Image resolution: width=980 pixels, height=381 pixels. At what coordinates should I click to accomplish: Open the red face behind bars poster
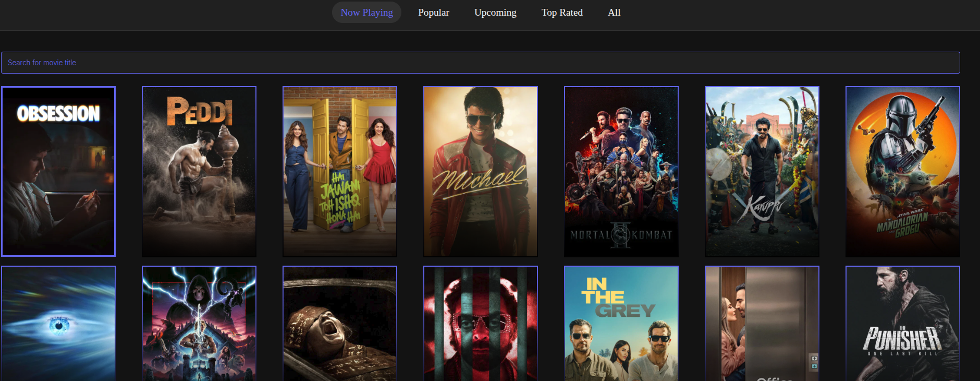tap(481, 324)
